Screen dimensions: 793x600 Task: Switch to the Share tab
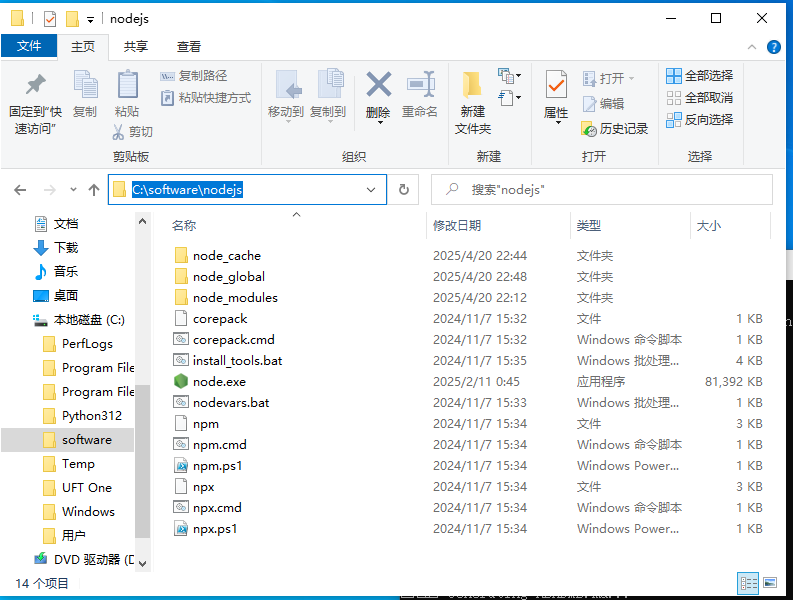136,47
